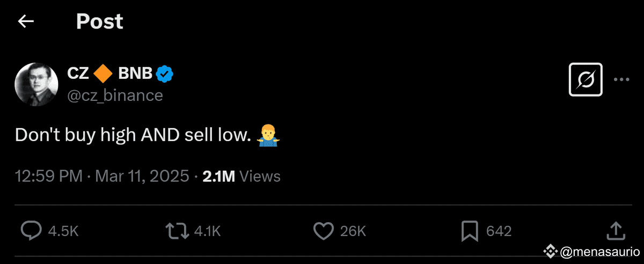Open the 12:59 PM Mar 11 timestamp

click(x=102, y=175)
